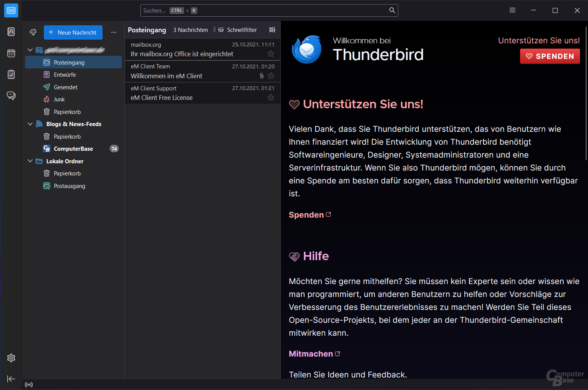Open Papierkorb under Lokale Ordner
The width and height of the screenshot is (588, 390).
pos(73,173)
